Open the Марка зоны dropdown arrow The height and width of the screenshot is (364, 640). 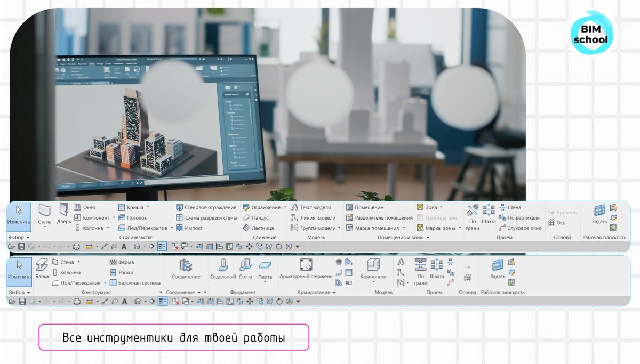[460, 228]
